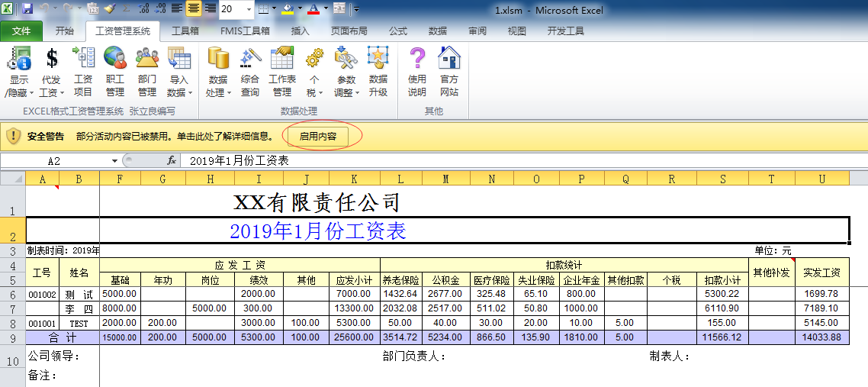
Task: Toggle right alignment in quick access toolbar
Action: (210, 9)
